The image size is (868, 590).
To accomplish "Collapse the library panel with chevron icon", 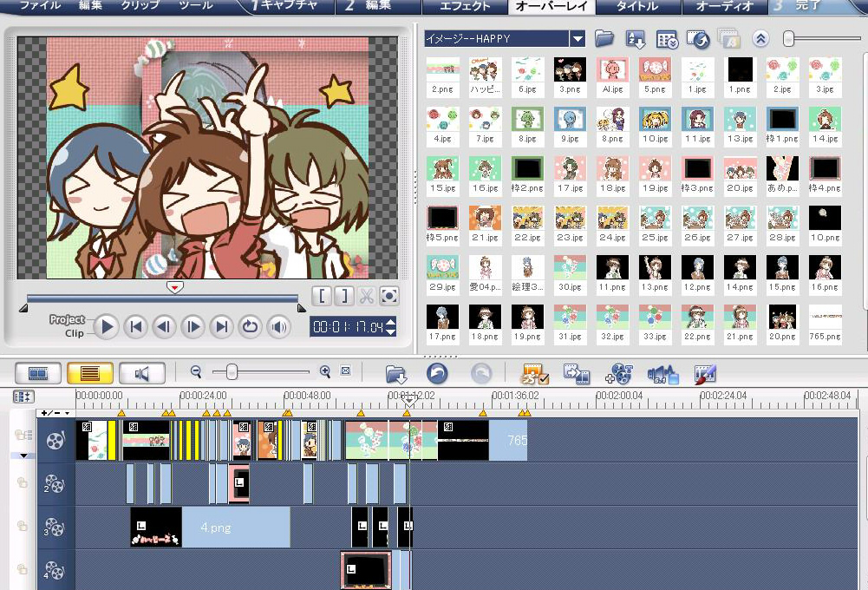I will point(760,39).
